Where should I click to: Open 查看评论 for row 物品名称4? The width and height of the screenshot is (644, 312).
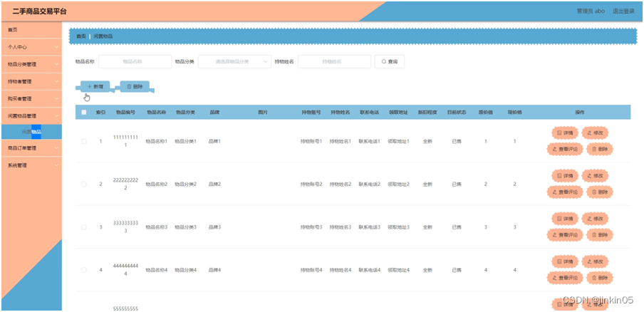(565, 278)
